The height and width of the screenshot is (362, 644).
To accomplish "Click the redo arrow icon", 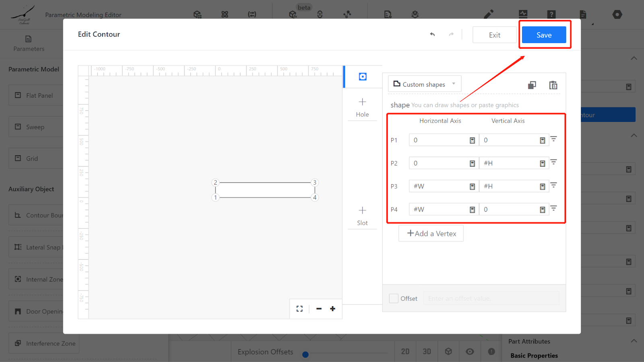I will 451,35.
